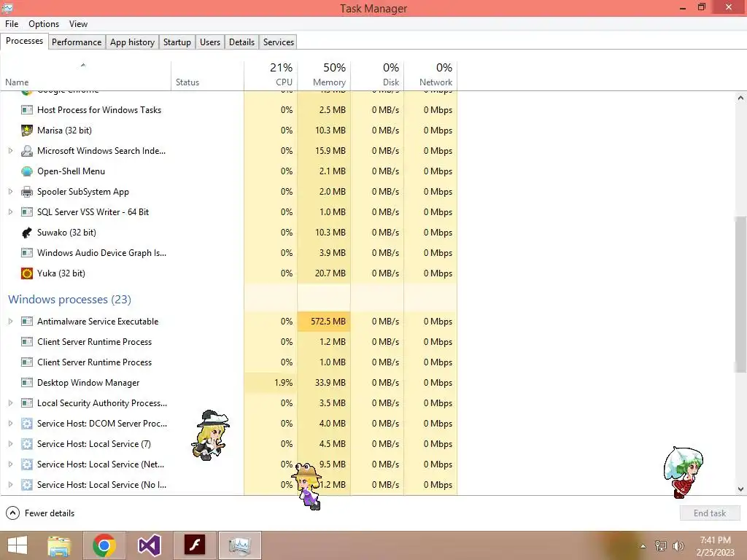This screenshot has width=747, height=560.
Task: Click the vertical scrollbar thumb
Action: click(740, 294)
